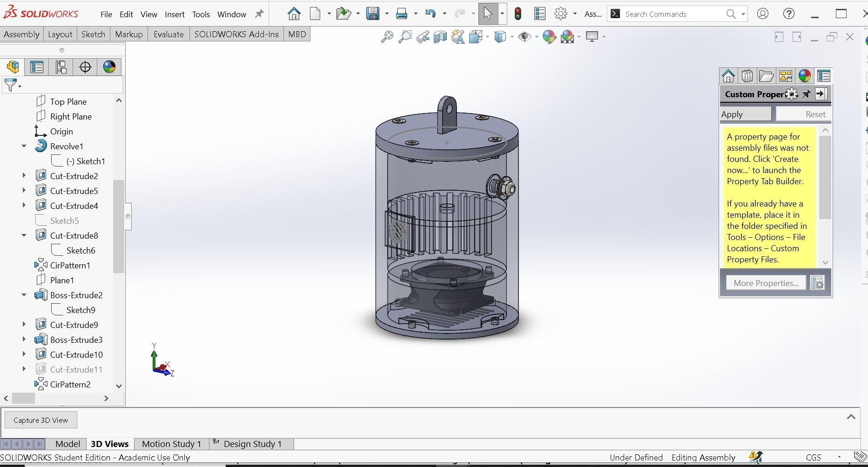Click the Search Commands field
Screen dimensions: 868x467
[673, 14]
